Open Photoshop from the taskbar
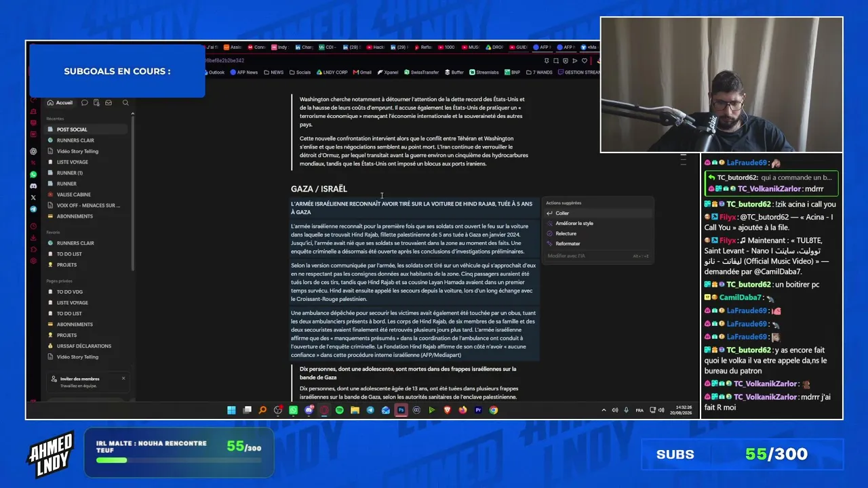This screenshot has width=868, height=488. (401, 410)
